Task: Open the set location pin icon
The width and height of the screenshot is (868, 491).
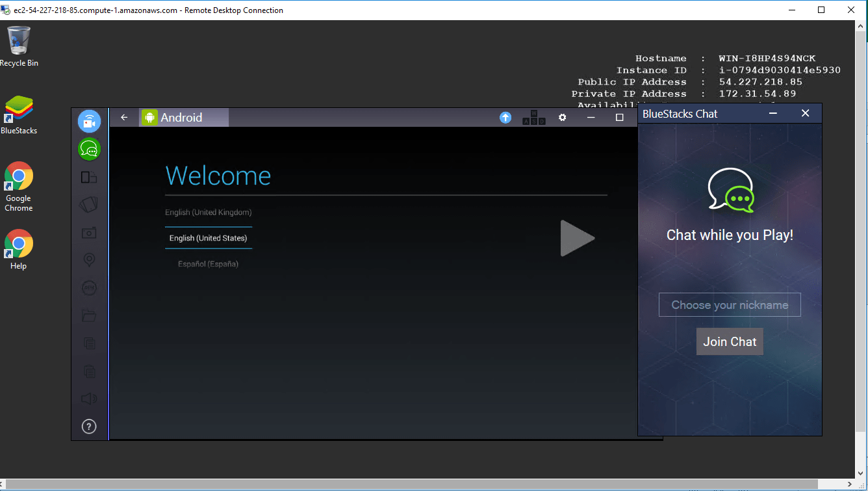Action: (x=89, y=260)
